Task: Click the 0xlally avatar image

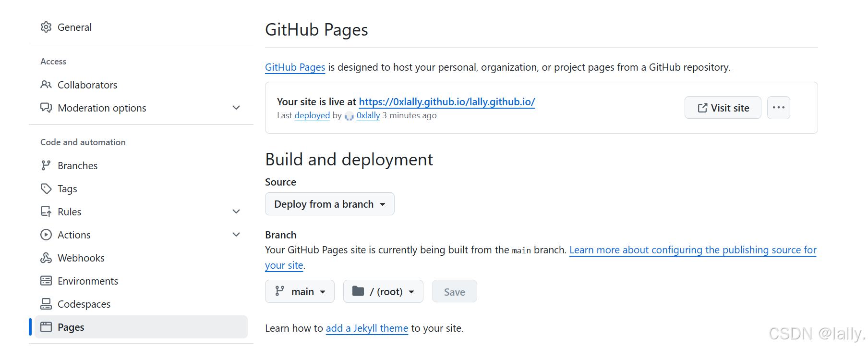Action: pyautogui.click(x=349, y=116)
